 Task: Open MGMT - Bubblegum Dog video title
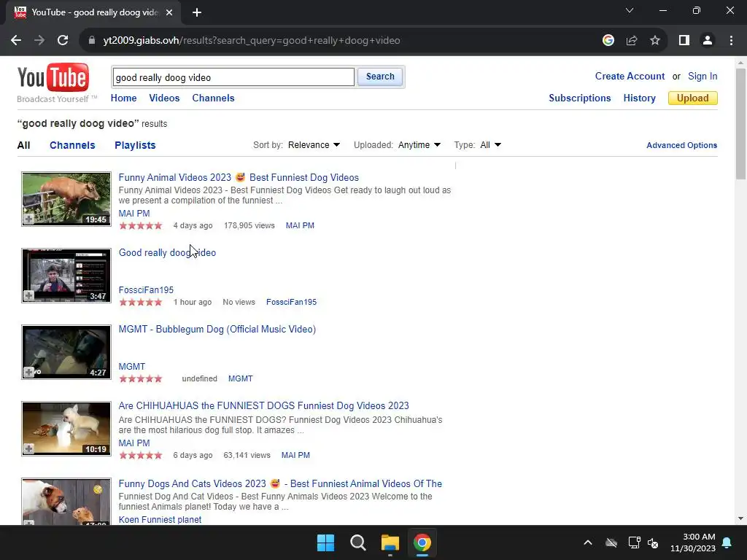pyautogui.click(x=217, y=330)
